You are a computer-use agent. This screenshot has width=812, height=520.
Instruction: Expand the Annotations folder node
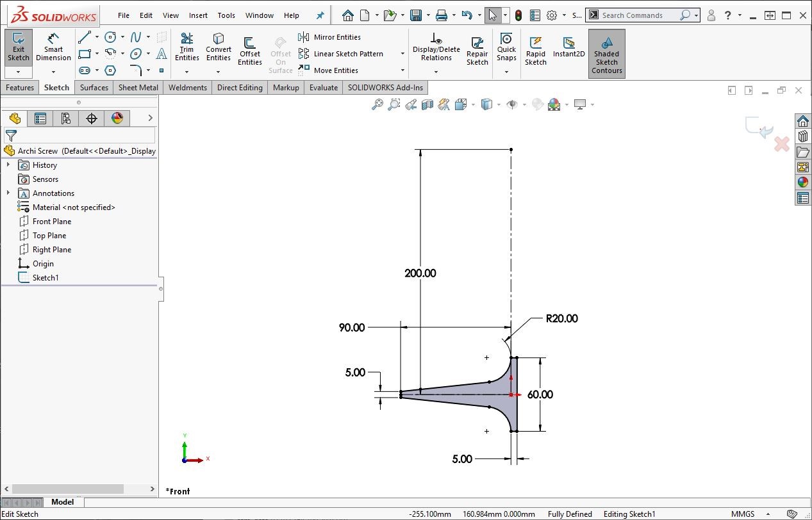tap(8, 193)
